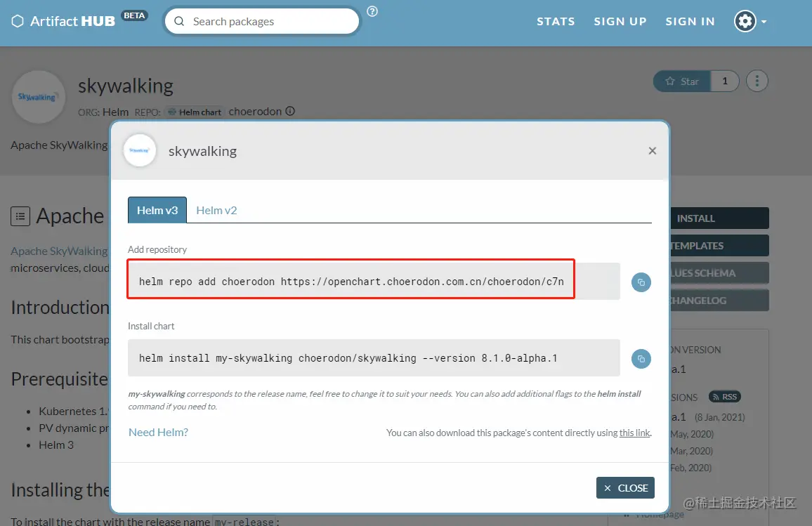The height and width of the screenshot is (526, 812).
Task: Click the star count showing 1
Action: click(725, 81)
